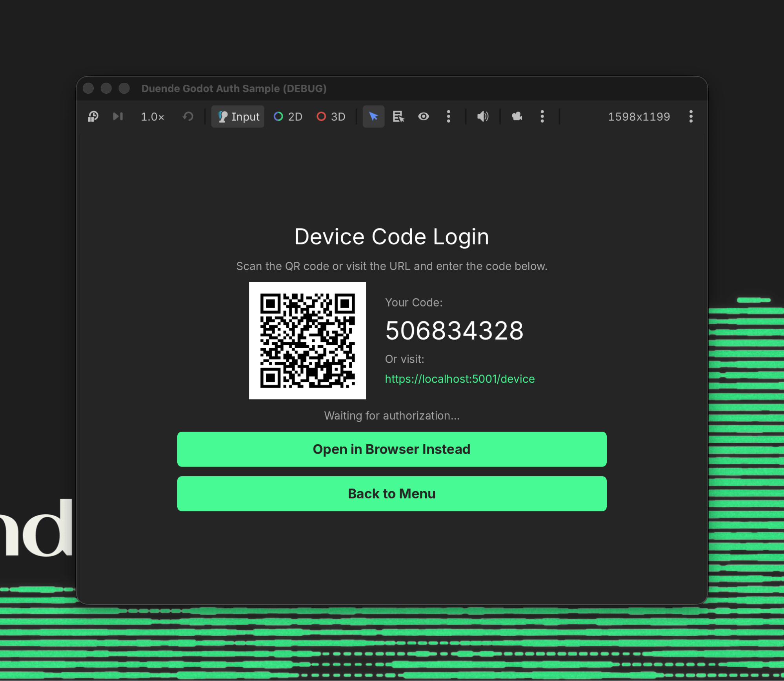Choose the list select tool icon
Image resolution: width=784 pixels, height=681 pixels.
coord(398,116)
